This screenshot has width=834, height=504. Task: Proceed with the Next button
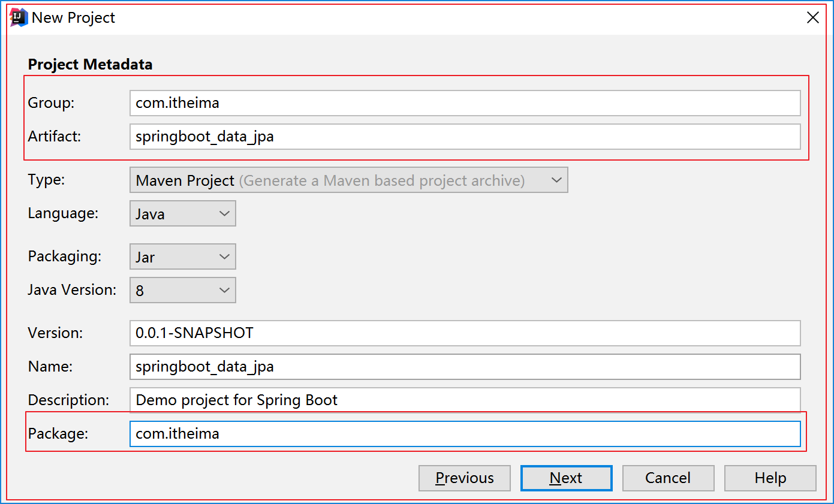(567, 478)
